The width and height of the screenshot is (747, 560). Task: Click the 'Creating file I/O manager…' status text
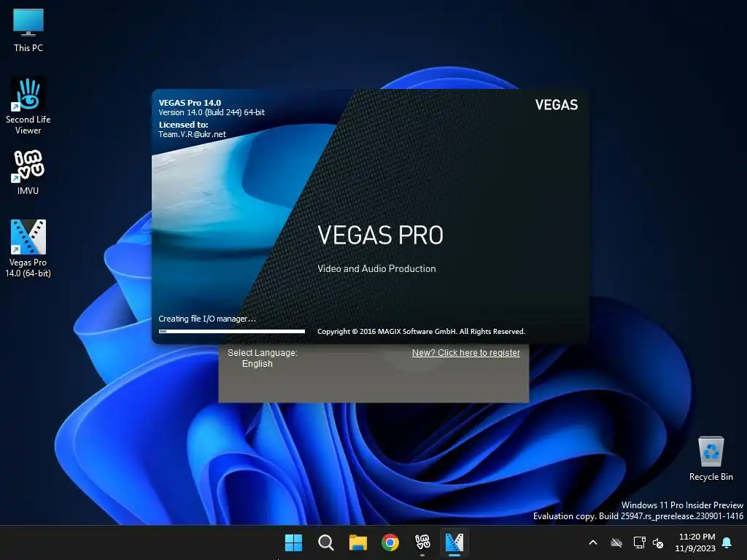point(207,319)
